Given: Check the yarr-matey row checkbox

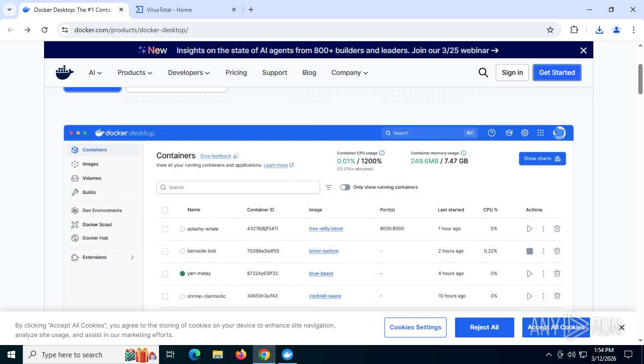Looking at the screenshot, I should pos(165,274).
